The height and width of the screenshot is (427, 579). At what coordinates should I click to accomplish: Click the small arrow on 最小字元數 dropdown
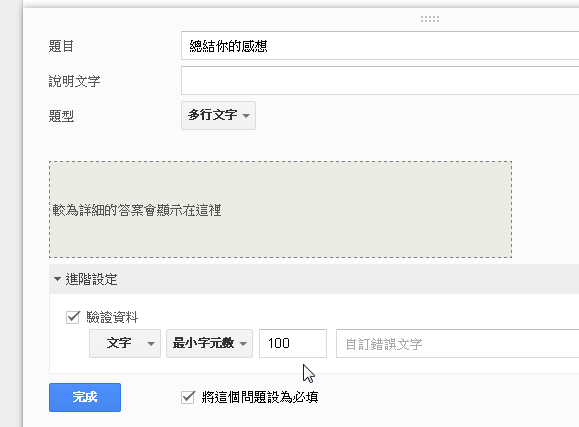click(x=243, y=344)
